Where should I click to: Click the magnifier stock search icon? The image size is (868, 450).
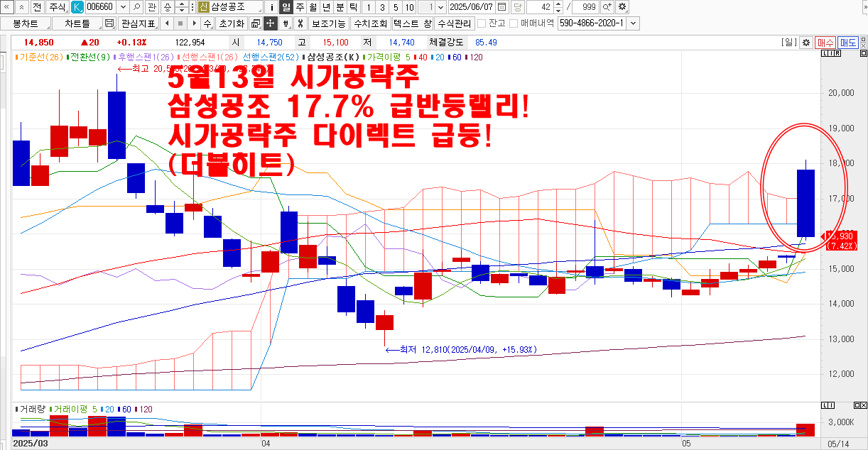coord(137,7)
